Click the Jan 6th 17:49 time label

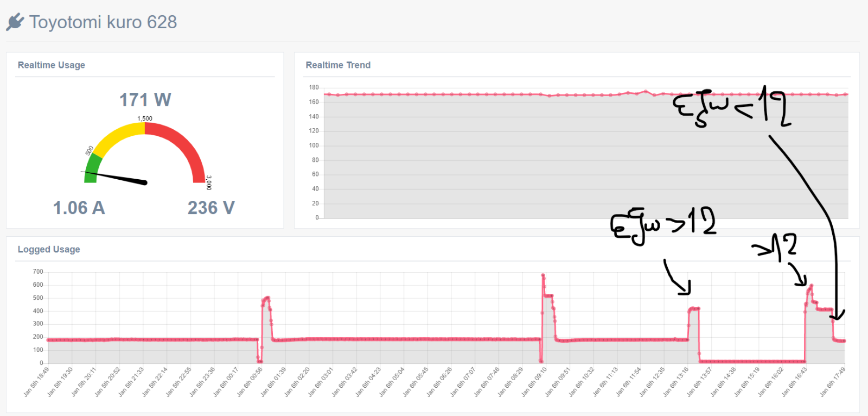point(832,382)
